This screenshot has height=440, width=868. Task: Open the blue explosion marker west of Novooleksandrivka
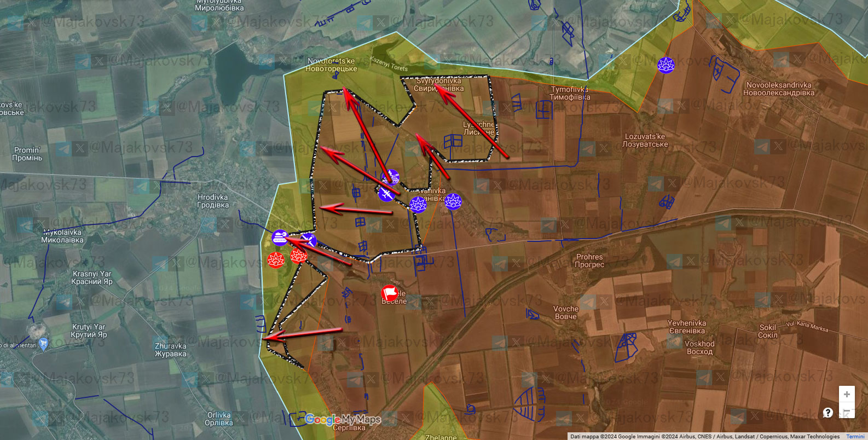[x=666, y=65]
